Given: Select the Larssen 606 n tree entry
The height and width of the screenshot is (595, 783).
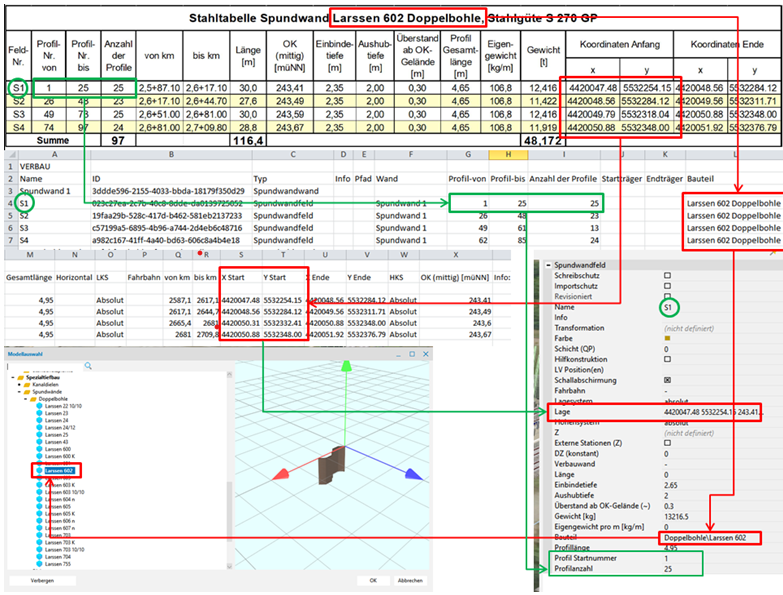Looking at the screenshot, I should [60, 521].
